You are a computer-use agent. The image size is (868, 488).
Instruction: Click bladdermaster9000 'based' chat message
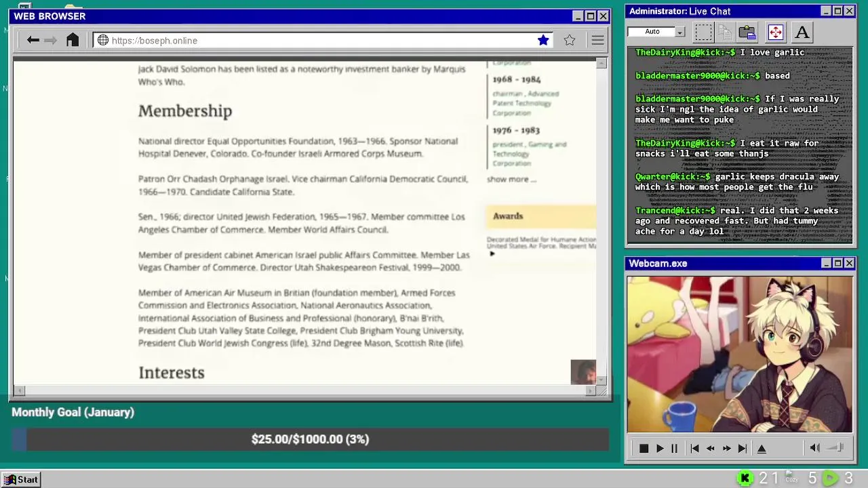[x=712, y=76]
